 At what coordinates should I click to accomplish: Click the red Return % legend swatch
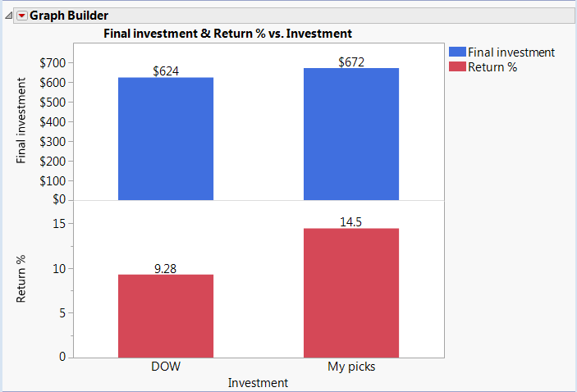click(457, 66)
